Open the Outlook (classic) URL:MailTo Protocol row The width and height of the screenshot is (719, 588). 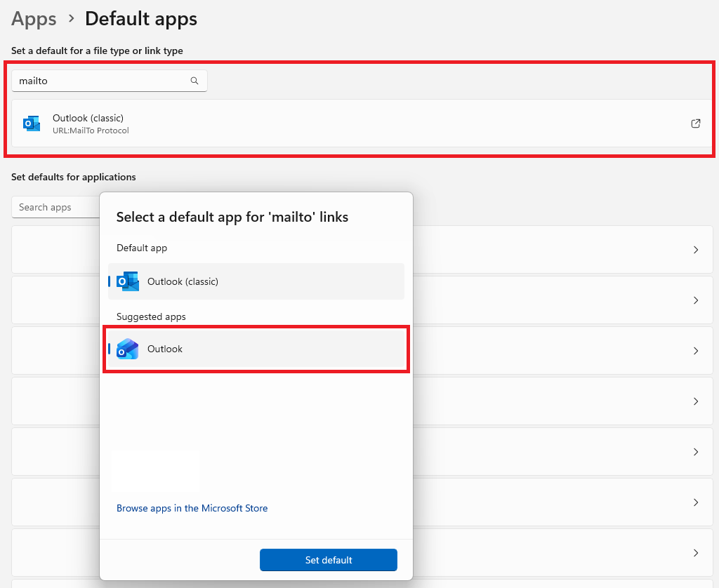362,123
